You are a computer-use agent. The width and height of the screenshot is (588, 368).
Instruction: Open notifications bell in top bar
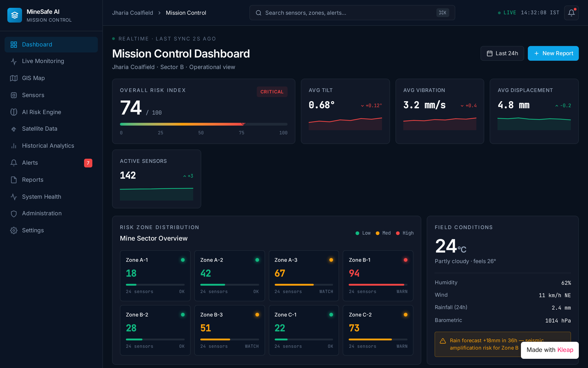click(x=571, y=13)
